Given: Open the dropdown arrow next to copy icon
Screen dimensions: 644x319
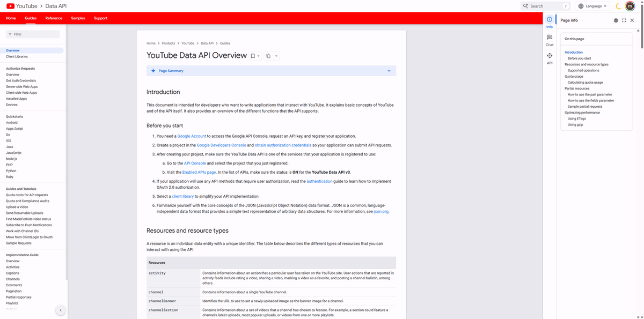Looking at the screenshot, I should 276,56.
